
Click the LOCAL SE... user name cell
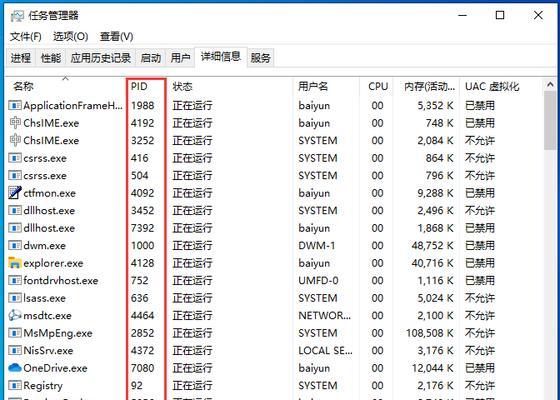(326, 350)
